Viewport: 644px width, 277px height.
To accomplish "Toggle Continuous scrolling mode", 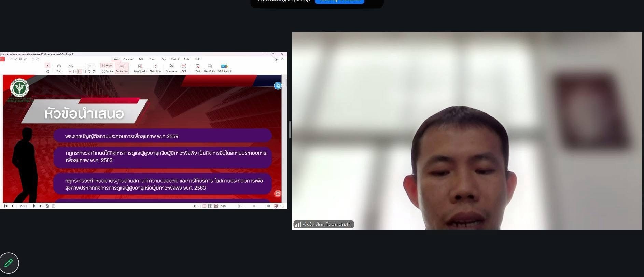I will [x=122, y=68].
